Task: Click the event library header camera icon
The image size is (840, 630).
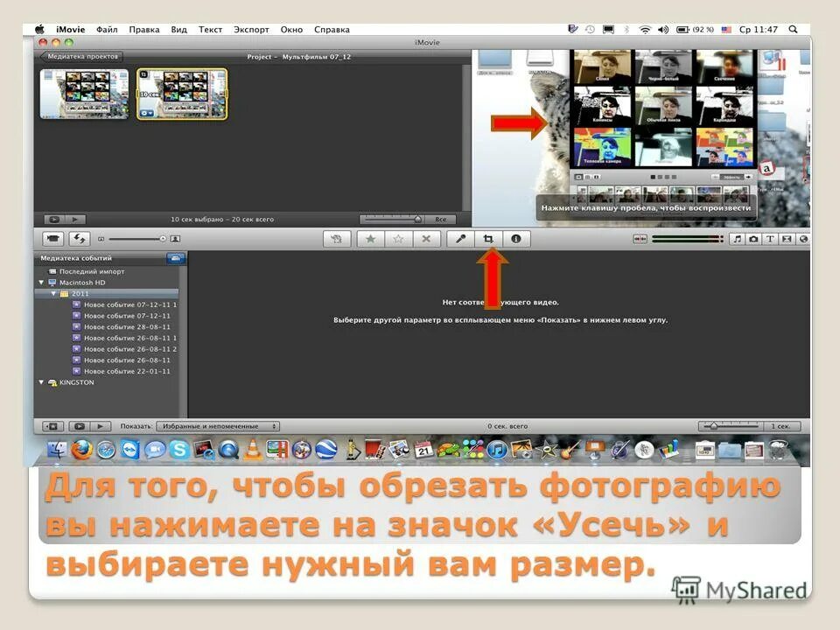Action: pos(176,258)
